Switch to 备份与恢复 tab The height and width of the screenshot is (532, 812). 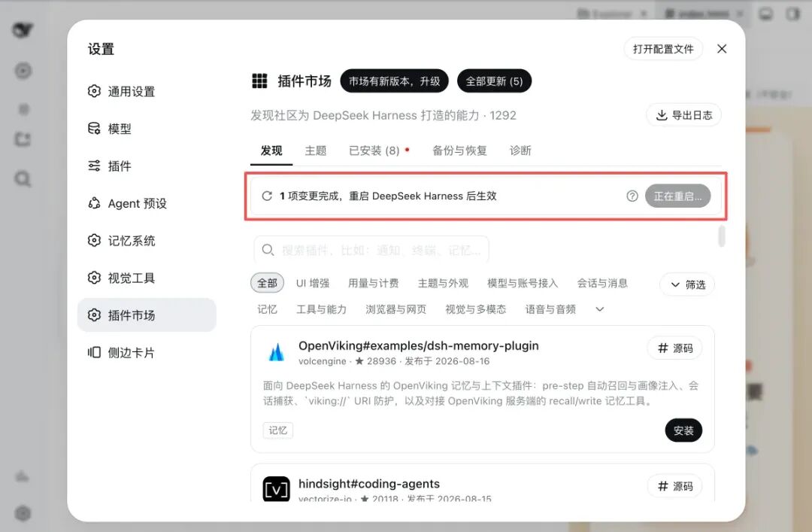click(x=459, y=151)
